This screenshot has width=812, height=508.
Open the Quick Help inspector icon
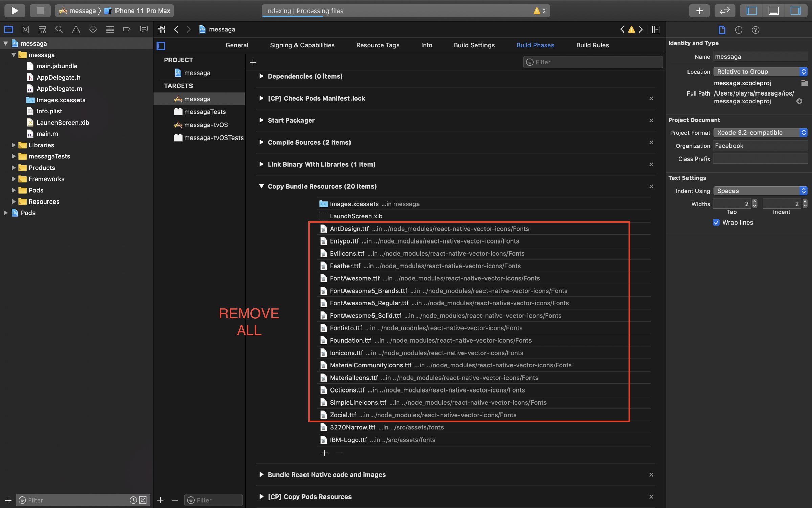pyautogui.click(x=755, y=30)
